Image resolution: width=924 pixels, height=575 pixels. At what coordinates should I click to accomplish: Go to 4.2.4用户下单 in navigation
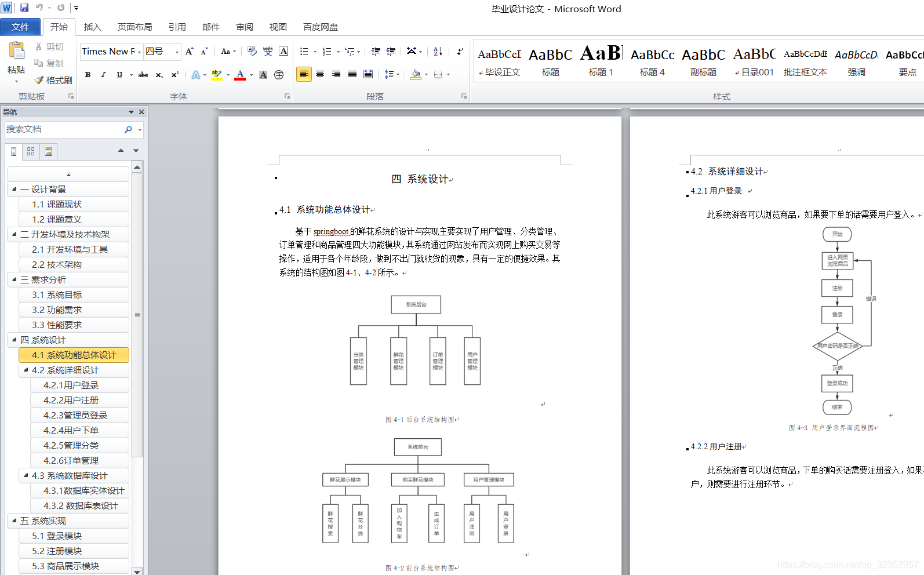click(x=79, y=430)
